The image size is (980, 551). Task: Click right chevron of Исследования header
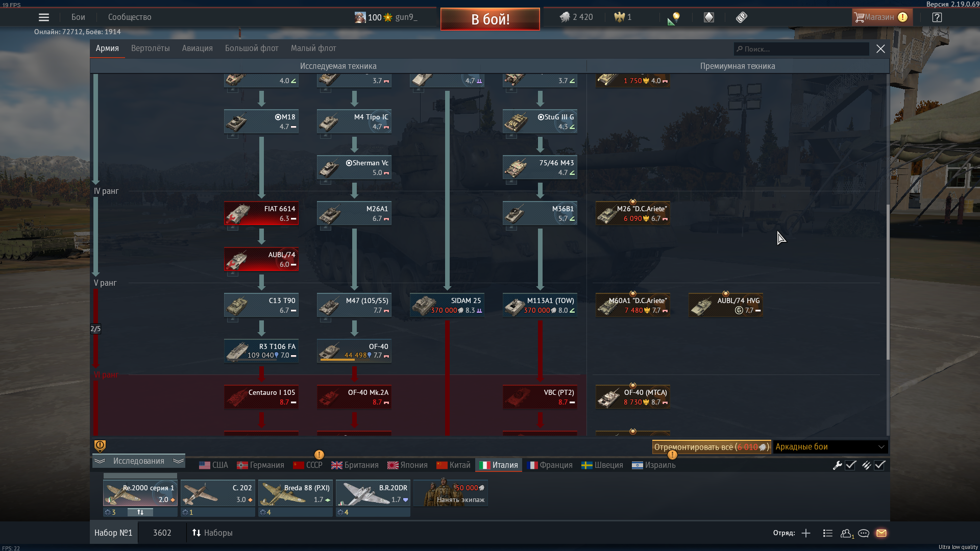click(178, 461)
